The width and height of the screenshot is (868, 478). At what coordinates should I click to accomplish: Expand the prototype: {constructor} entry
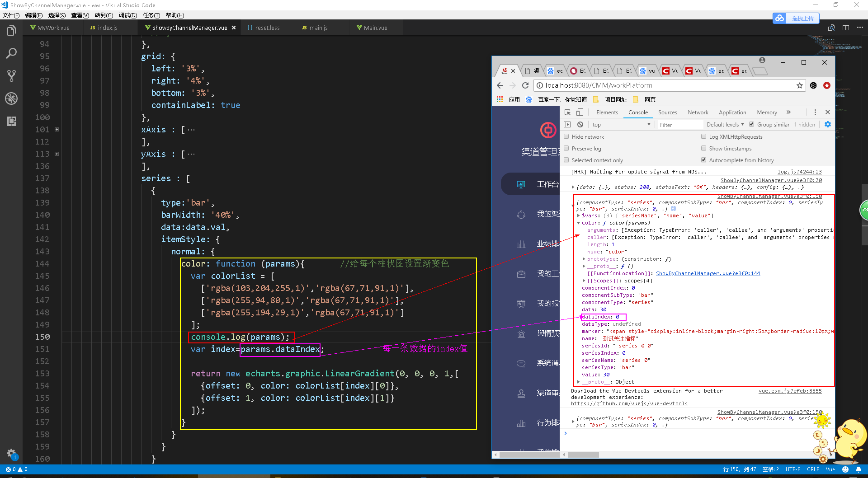(584, 259)
